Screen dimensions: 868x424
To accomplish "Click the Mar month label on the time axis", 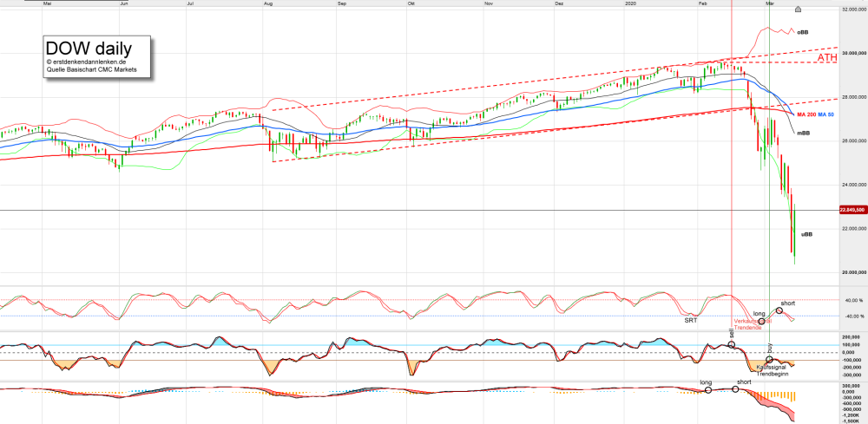I will [769, 3].
